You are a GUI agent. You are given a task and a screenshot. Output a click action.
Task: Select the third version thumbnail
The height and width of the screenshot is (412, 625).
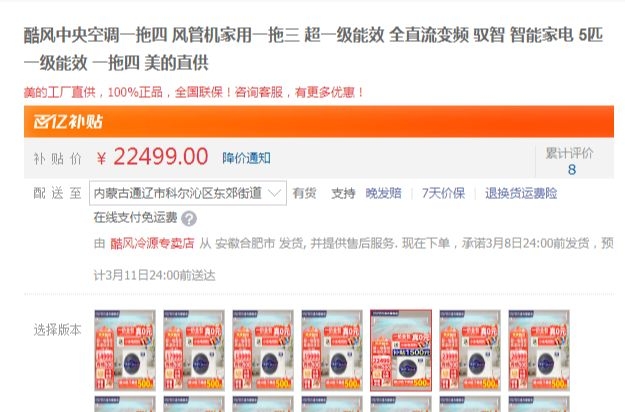click(x=263, y=350)
